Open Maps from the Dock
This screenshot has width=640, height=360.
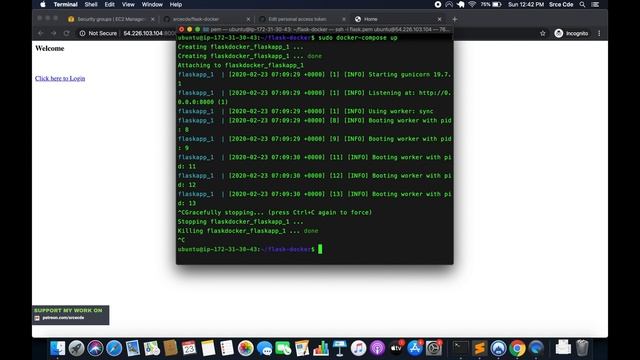[151, 348]
